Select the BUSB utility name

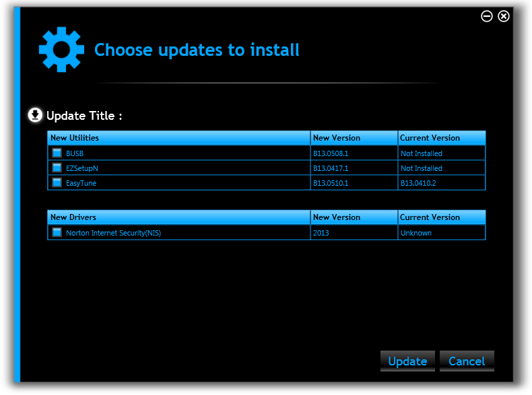coord(75,153)
